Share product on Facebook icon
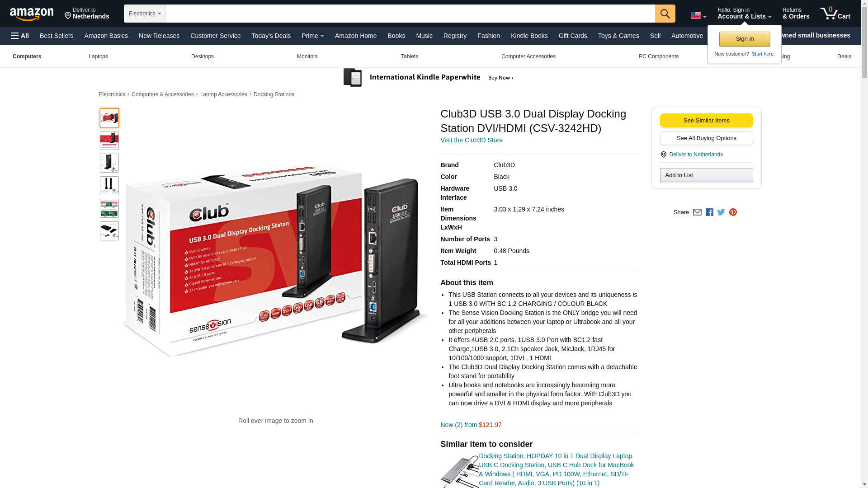868x488 pixels. [709, 212]
